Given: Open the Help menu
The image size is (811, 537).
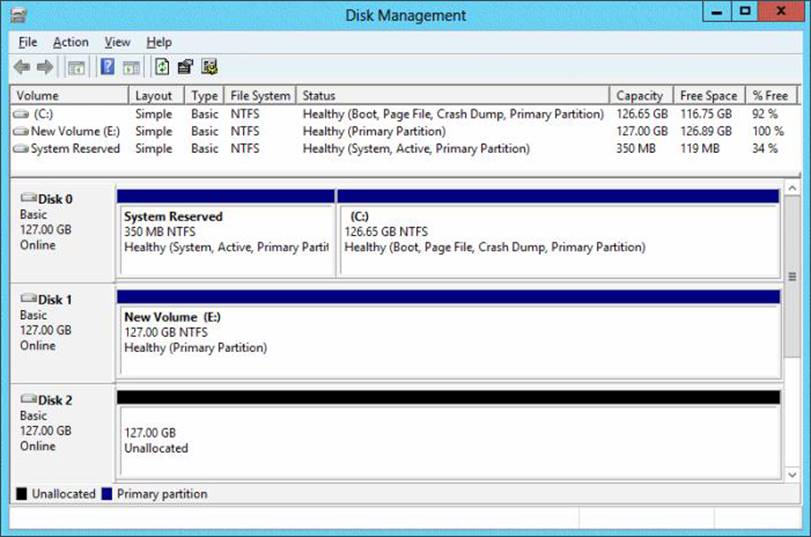Looking at the screenshot, I should [x=159, y=42].
